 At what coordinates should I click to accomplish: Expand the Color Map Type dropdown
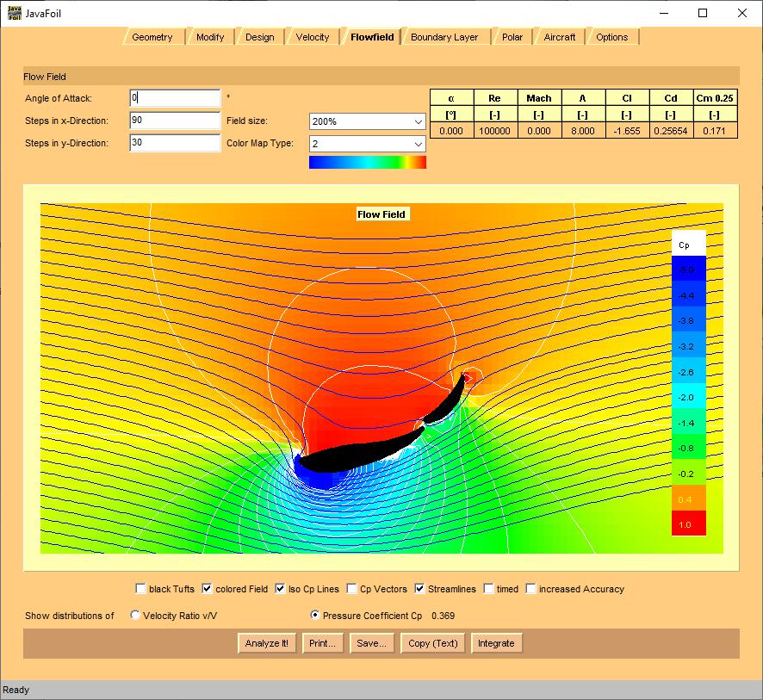(368, 144)
